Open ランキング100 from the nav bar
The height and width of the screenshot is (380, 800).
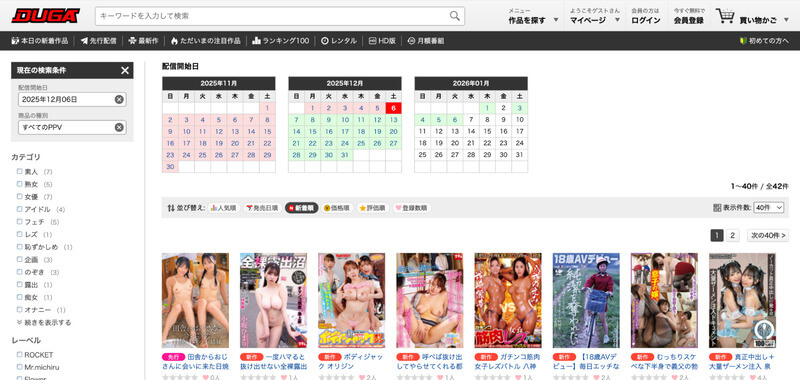tap(281, 41)
